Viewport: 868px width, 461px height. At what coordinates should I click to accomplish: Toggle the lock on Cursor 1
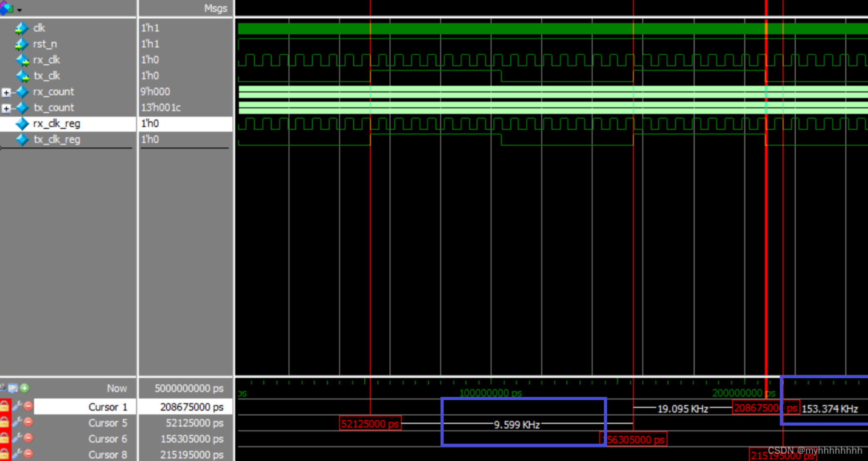pyautogui.click(x=5, y=406)
